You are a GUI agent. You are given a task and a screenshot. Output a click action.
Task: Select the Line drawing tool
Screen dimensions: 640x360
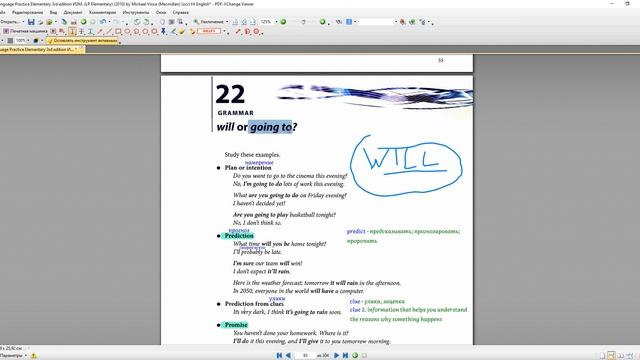pos(109,31)
